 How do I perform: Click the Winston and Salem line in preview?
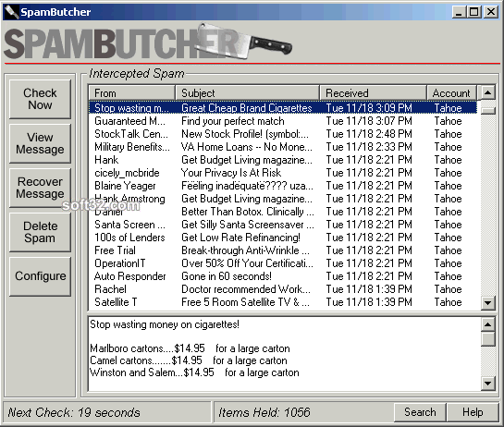pyautogui.click(x=194, y=372)
